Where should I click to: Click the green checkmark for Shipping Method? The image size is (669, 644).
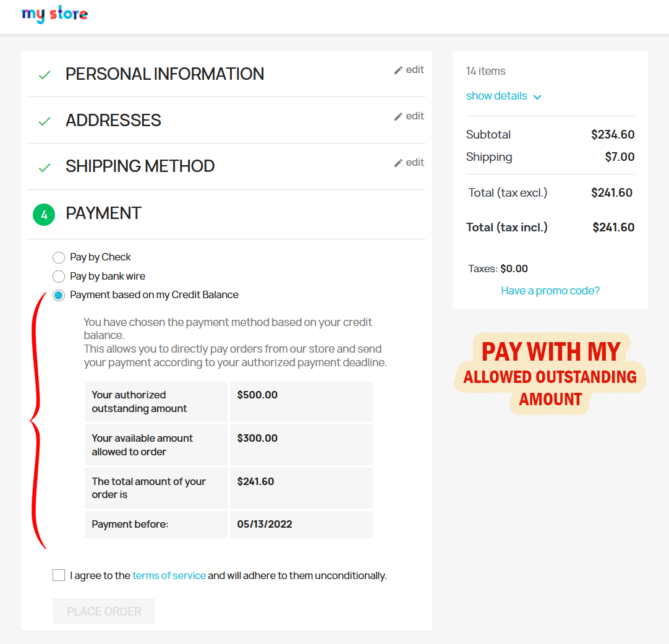45,167
